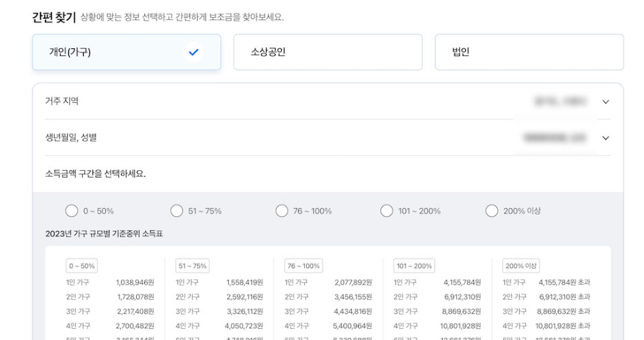Click the value 8,869,632원 in 101 ~ 200% column
The height and width of the screenshot is (340, 644).
pos(462,311)
